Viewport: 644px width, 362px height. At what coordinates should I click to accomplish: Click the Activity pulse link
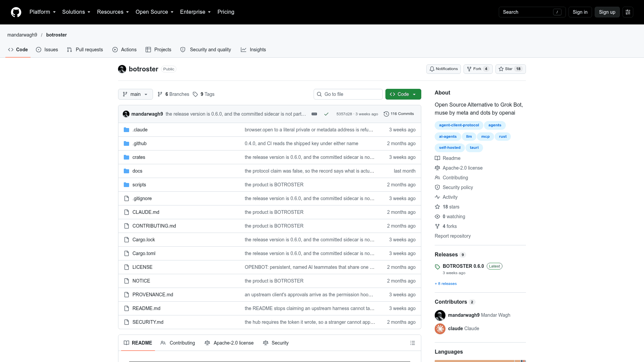(x=446, y=197)
